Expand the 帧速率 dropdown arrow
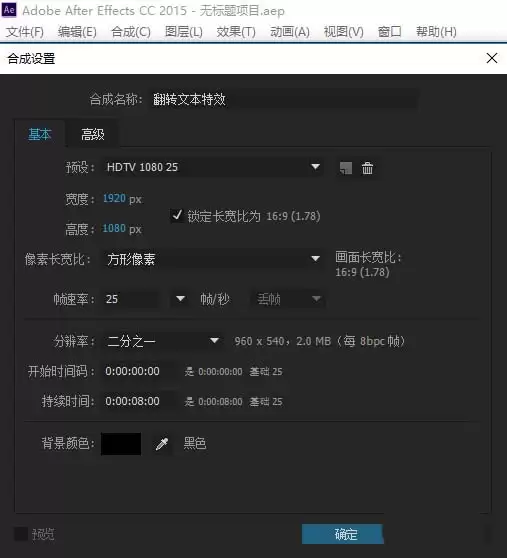This screenshot has height=558, width=507. tap(180, 298)
